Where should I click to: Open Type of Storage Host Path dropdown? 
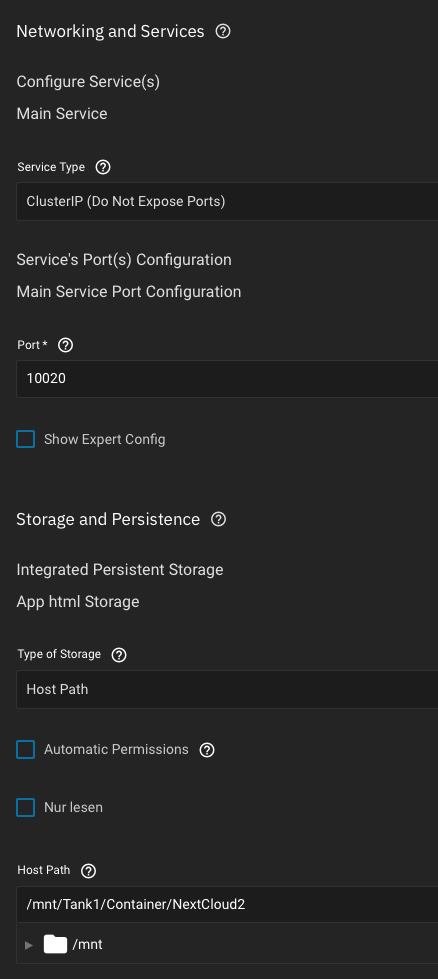click(227, 689)
